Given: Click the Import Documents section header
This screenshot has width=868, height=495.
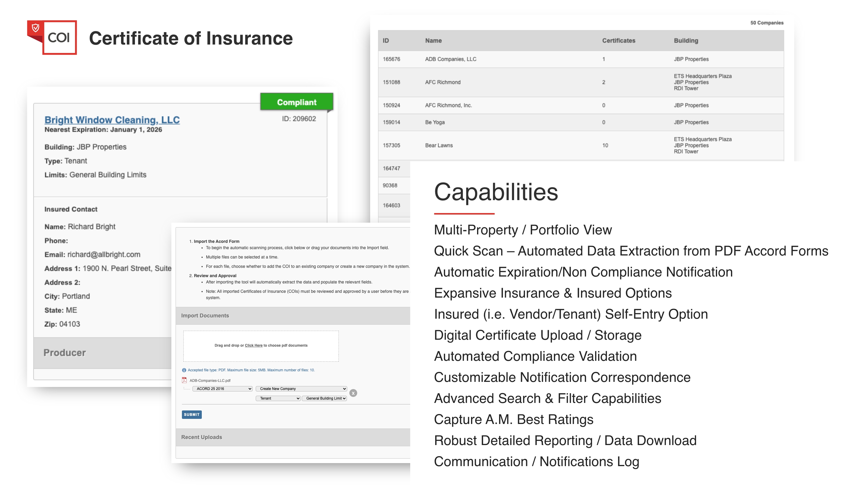Looking at the screenshot, I should tap(293, 315).
